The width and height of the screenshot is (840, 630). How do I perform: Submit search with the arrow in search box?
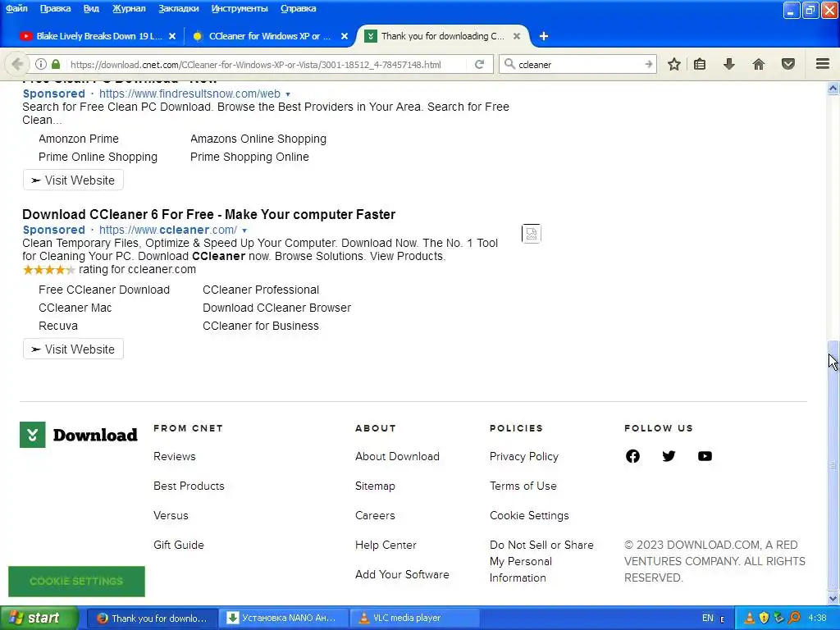(648, 64)
